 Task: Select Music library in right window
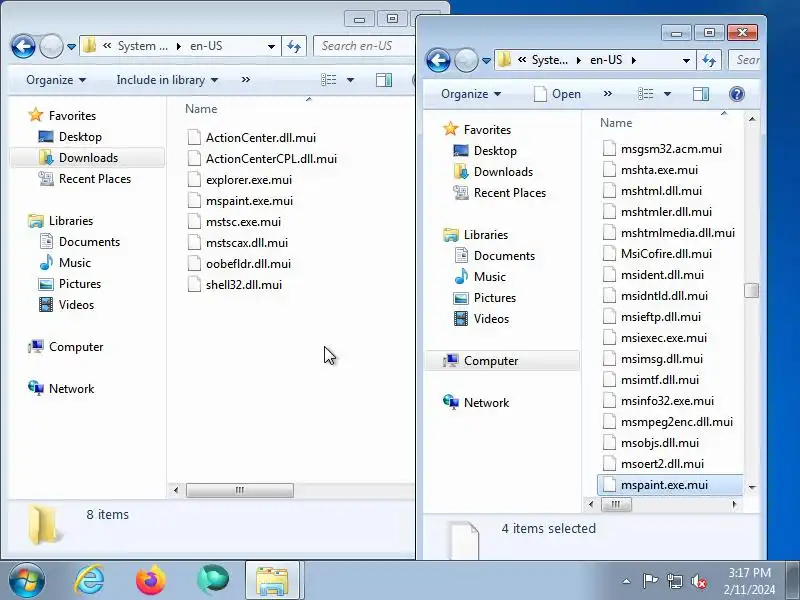[x=489, y=277]
